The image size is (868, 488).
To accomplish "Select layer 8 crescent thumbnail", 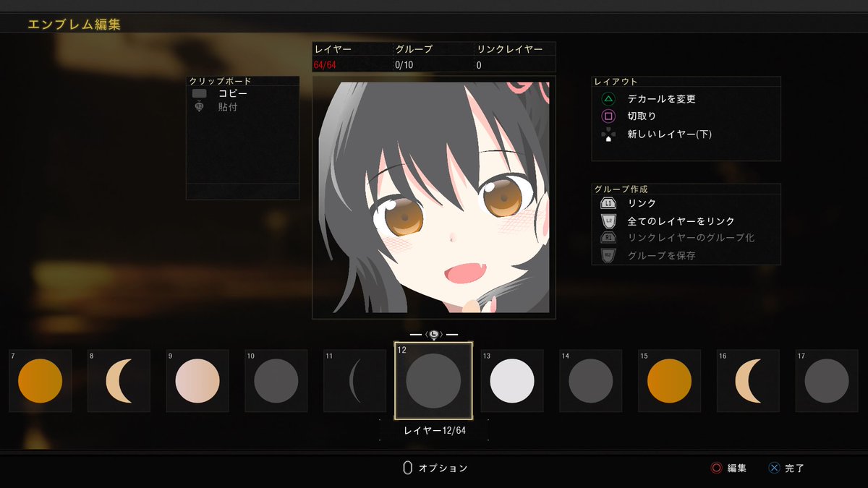I will coord(119,381).
